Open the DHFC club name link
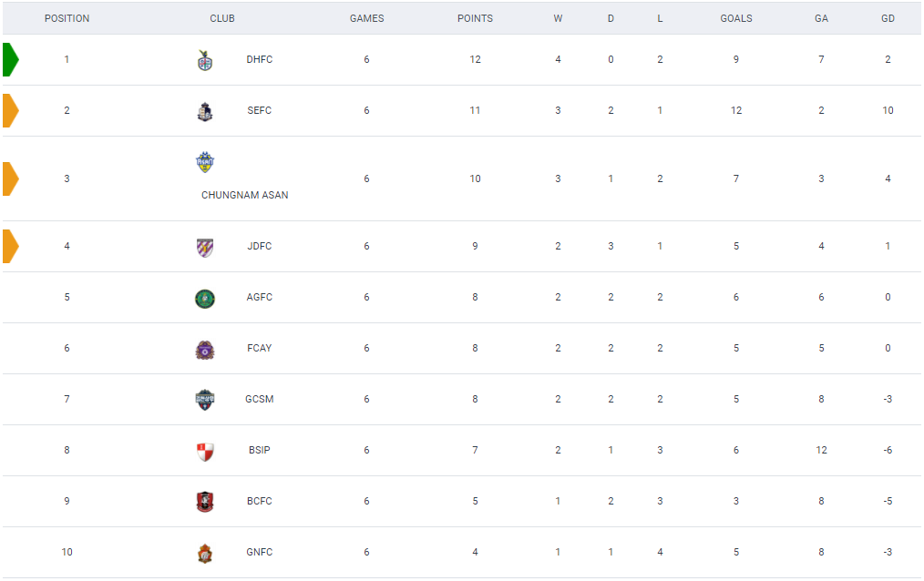 point(259,60)
